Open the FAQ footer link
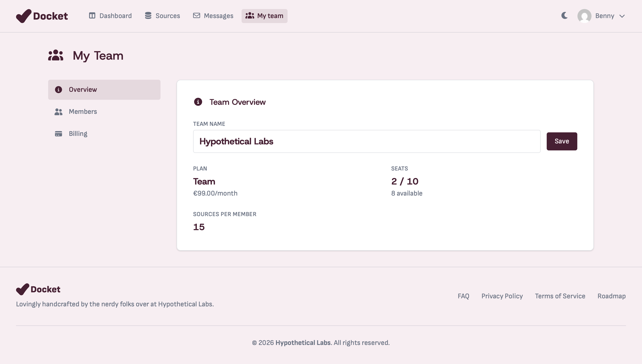 click(463, 296)
